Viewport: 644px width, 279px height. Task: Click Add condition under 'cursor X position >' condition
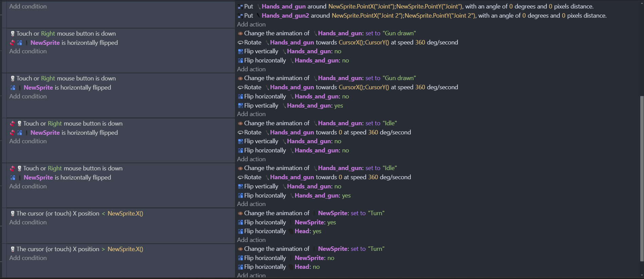[28, 258]
